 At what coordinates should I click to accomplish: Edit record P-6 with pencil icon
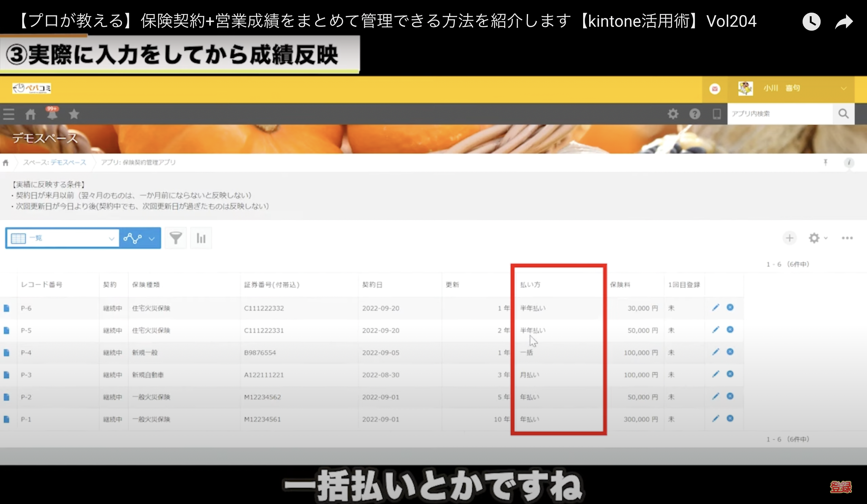(716, 308)
